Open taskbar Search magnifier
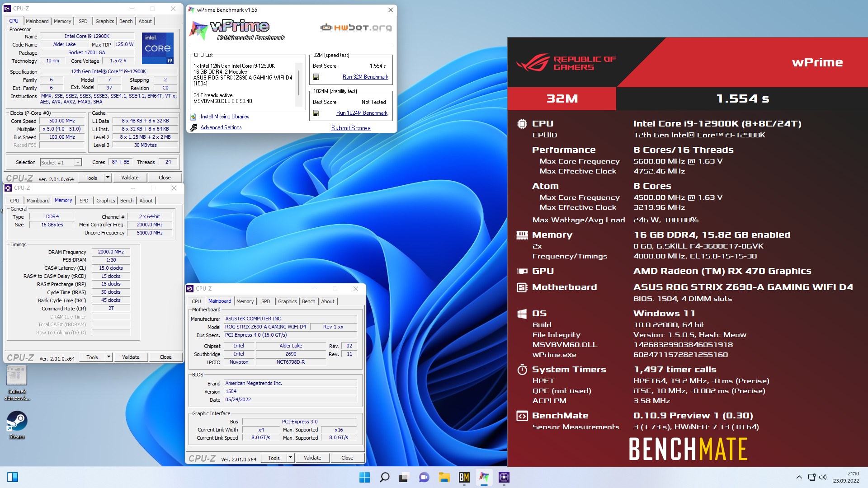The width and height of the screenshot is (868, 488). (x=384, y=477)
